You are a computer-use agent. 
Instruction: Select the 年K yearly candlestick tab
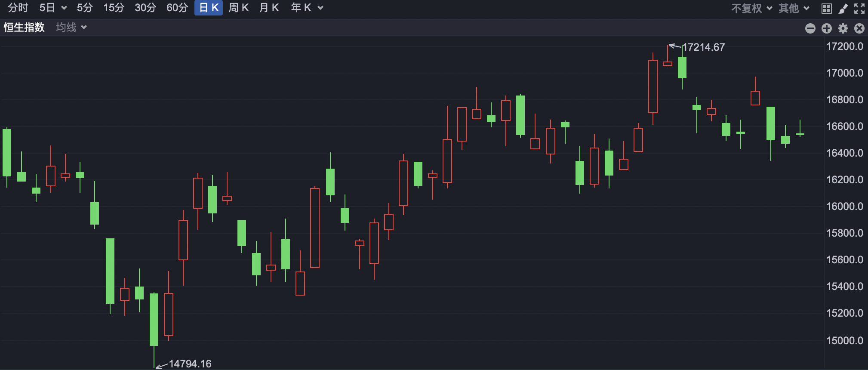point(301,8)
